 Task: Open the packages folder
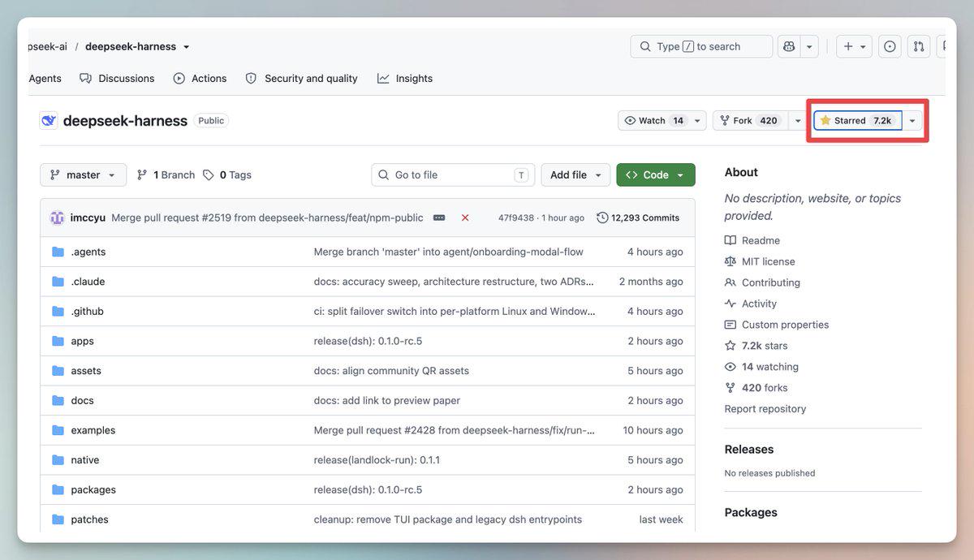point(93,490)
